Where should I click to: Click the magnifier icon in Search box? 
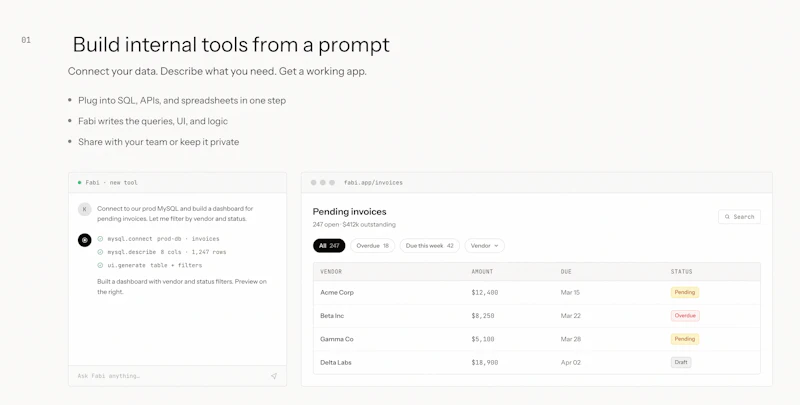pos(727,217)
